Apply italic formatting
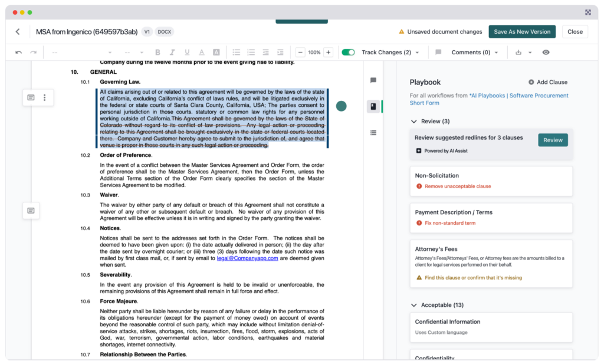This screenshot has height=364, width=604. pos(172,53)
